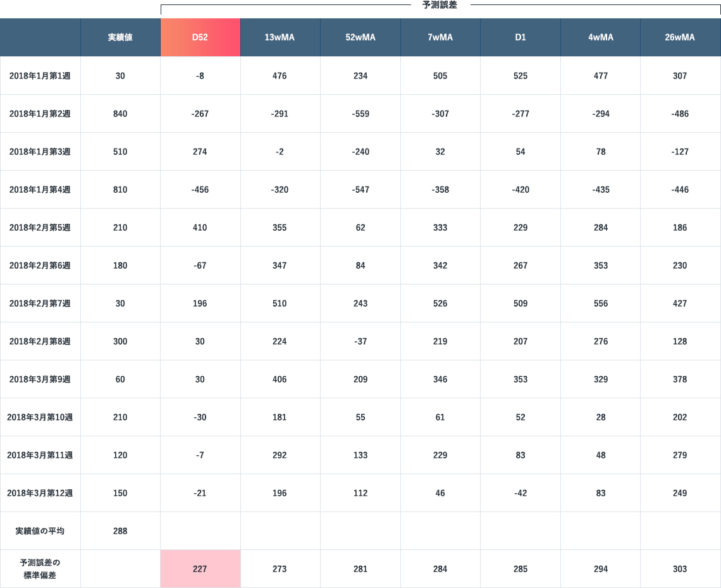Select the -559 cell in 52wMA column
This screenshot has width=721, height=588.
pos(360,114)
